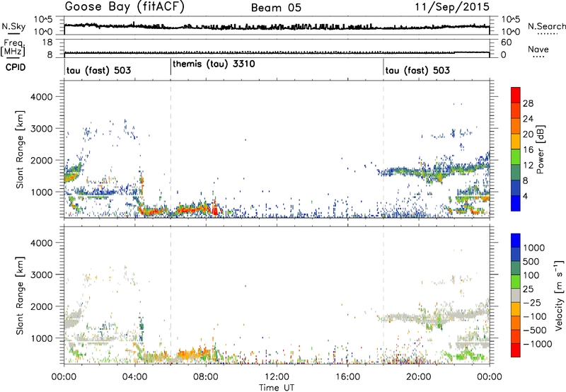Click the 'N.Search' legend label

(546, 26)
